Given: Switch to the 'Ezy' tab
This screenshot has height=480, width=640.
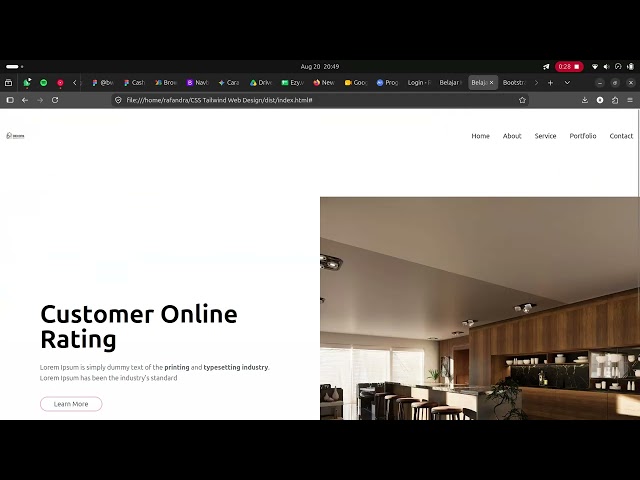Looking at the screenshot, I should [x=293, y=83].
